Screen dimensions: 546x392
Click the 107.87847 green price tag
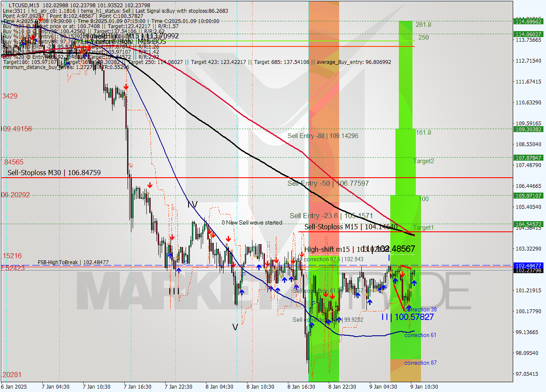point(529,158)
